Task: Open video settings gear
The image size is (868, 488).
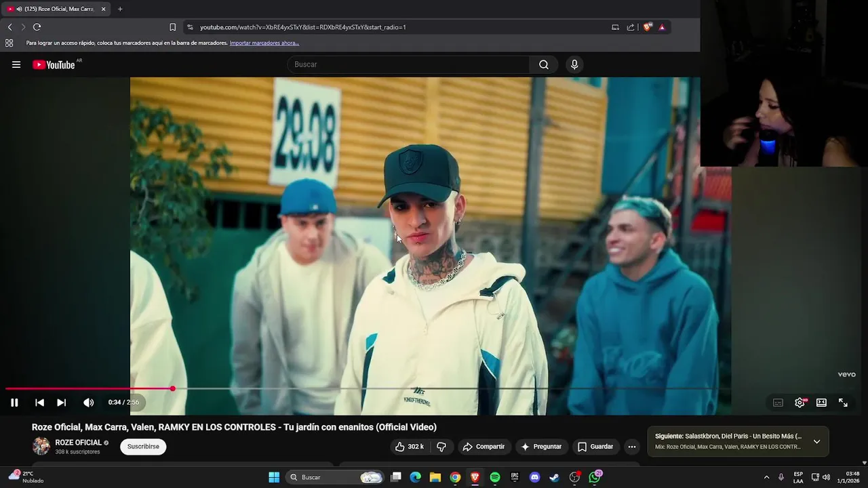Action: pyautogui.click(x=800, y=403)
